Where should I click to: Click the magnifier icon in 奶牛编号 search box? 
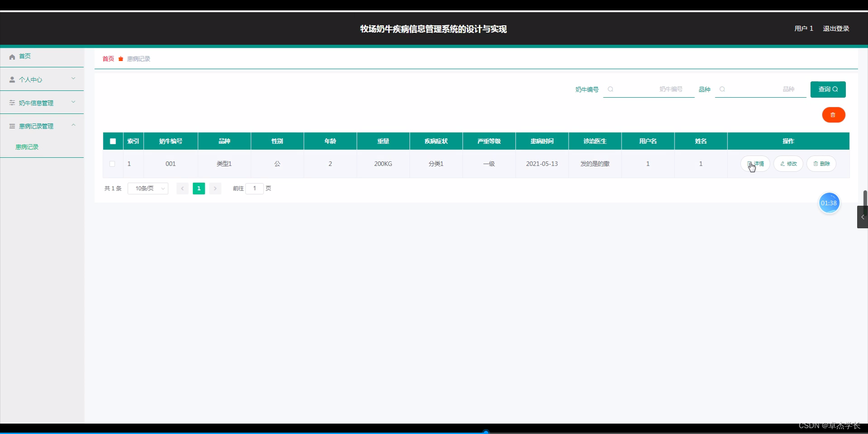610,89
